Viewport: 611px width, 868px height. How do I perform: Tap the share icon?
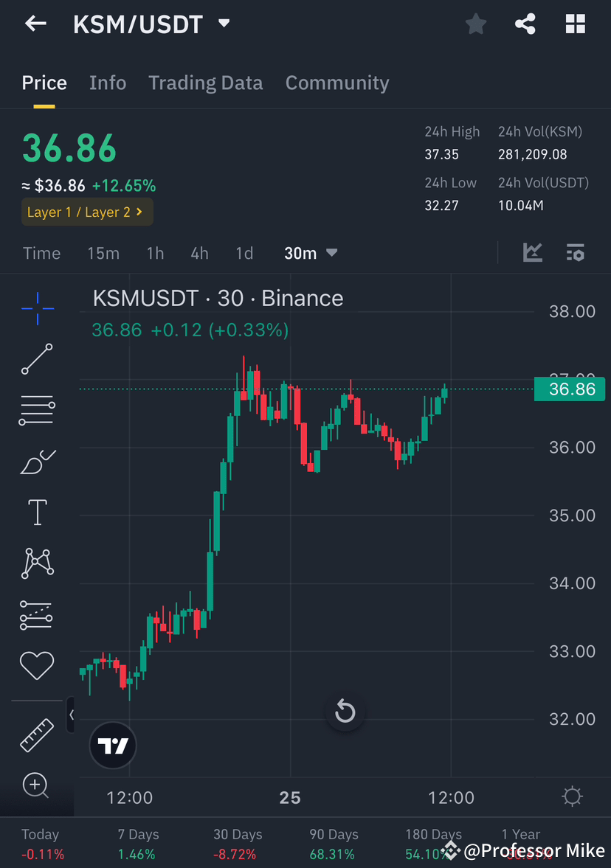point(525,24)
